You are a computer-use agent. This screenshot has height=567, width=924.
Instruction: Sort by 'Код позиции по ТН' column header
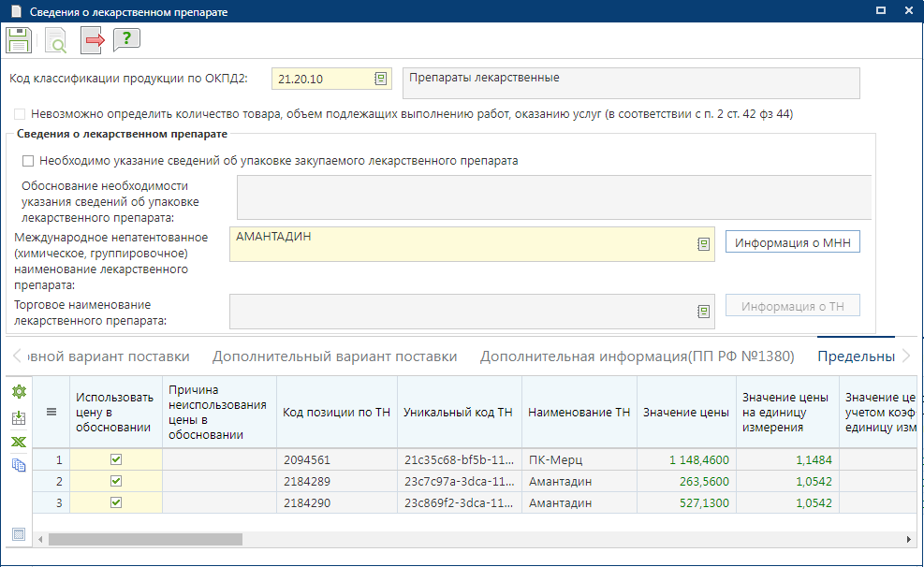(x=336, y=412)
